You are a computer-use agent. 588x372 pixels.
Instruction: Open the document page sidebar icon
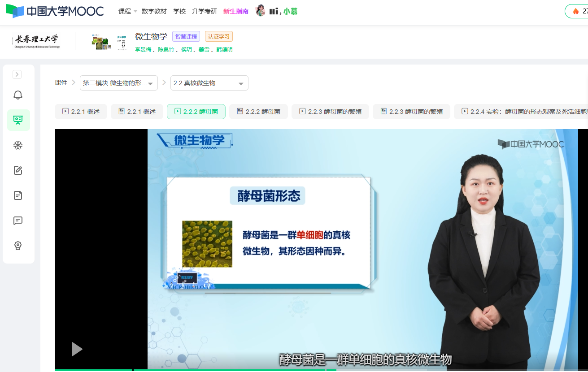click(x=18, y=195)
